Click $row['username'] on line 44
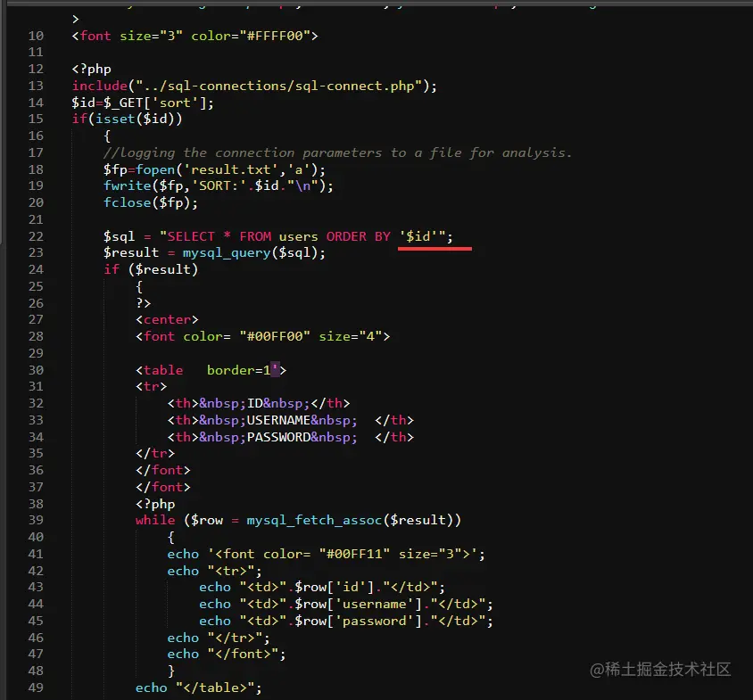This screenshot has height=700, width=753. click(359, 605)
